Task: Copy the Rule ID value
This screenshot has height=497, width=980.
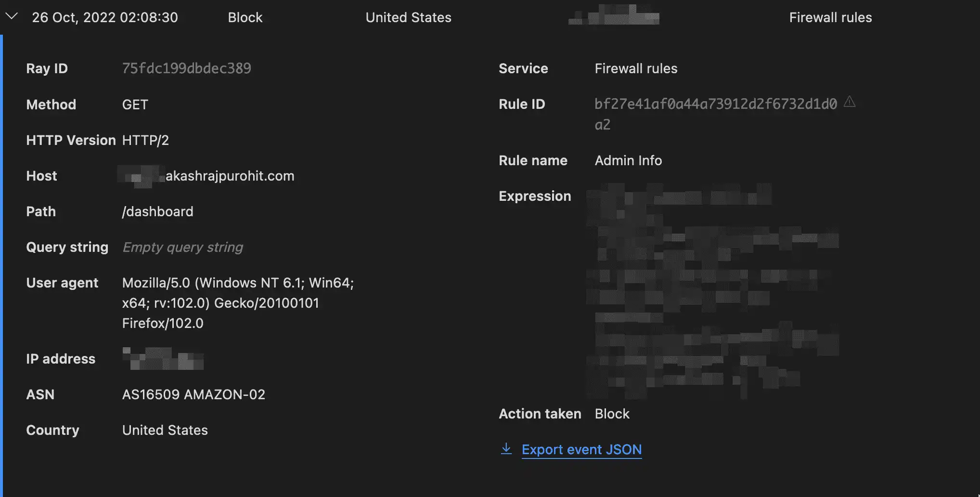Action: tap(716, 104)
